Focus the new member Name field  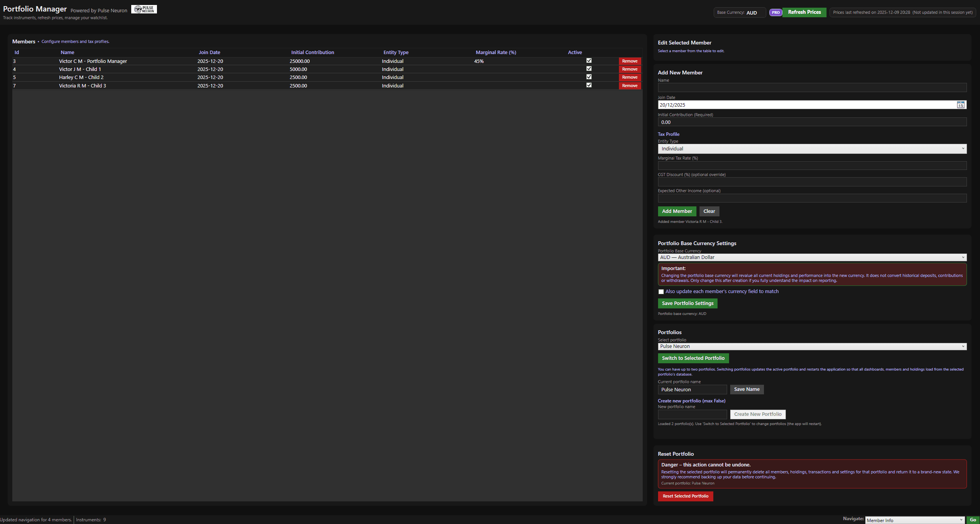point(812,88)
